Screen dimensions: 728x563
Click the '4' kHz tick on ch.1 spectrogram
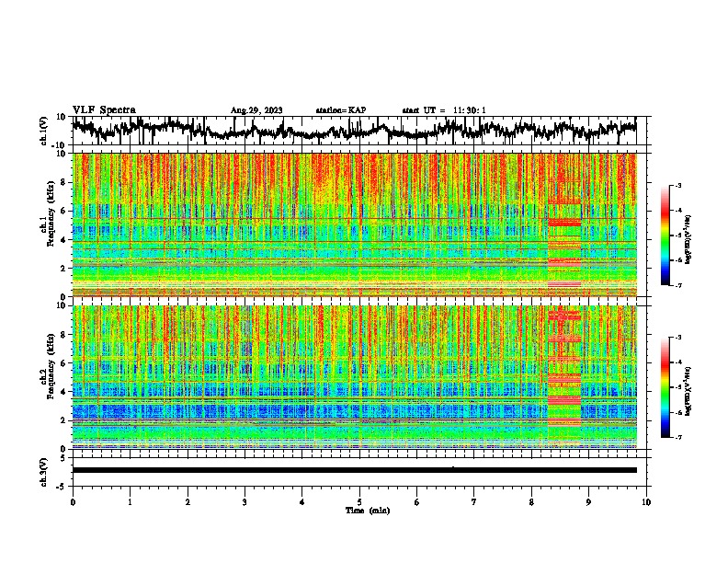(x=64, y=240)
